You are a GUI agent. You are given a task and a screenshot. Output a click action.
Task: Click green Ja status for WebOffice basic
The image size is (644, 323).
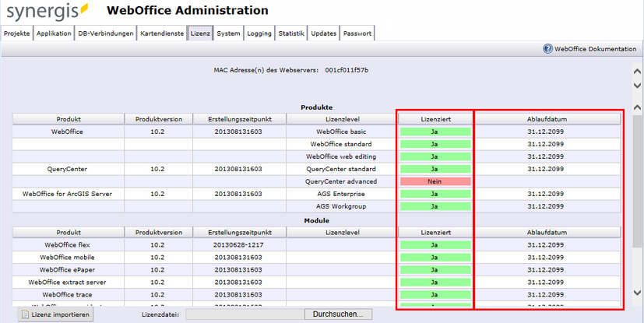coord(435,132)
